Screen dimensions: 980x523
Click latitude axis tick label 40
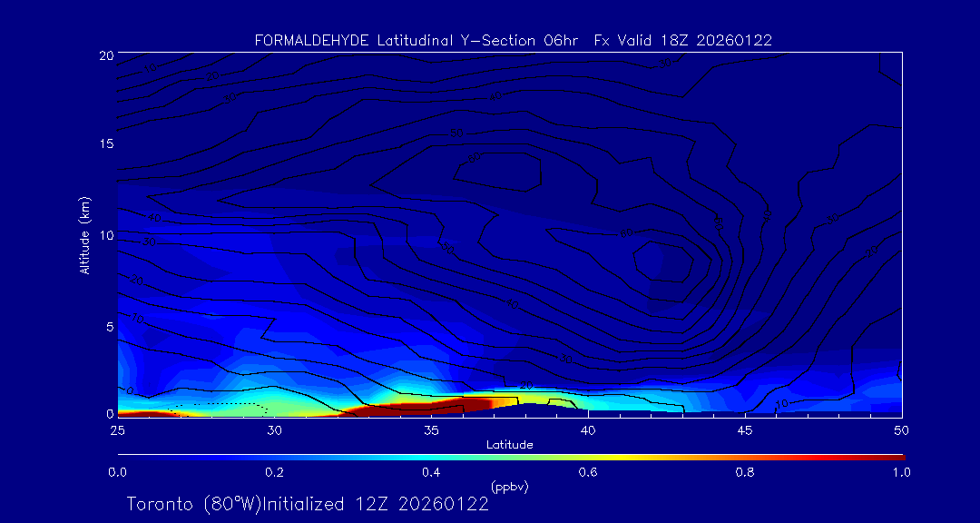coord(587,430)
